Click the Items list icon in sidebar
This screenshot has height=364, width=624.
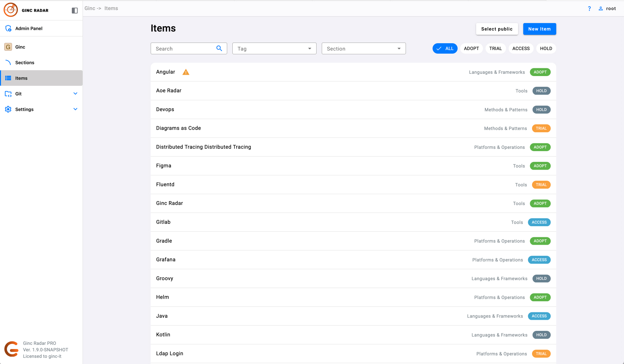tap(8, 78)
